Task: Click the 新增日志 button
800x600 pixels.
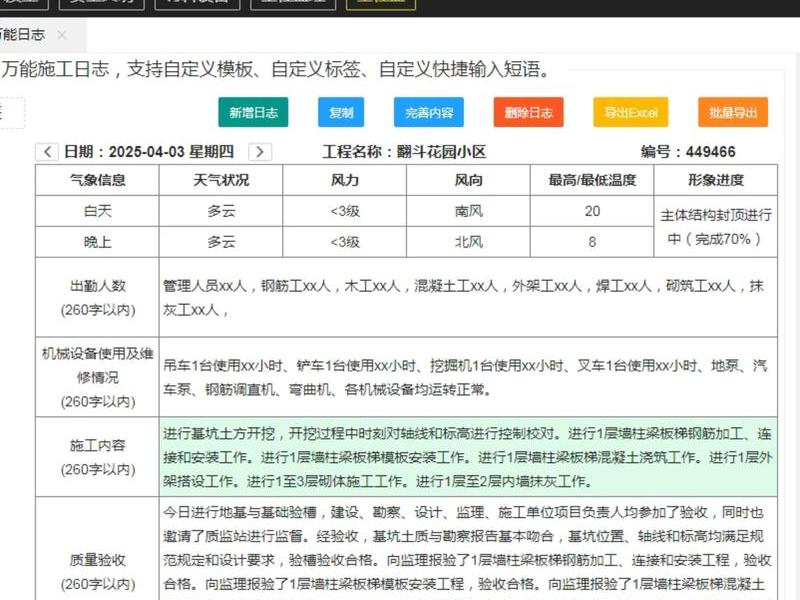Action: point(253,112)
